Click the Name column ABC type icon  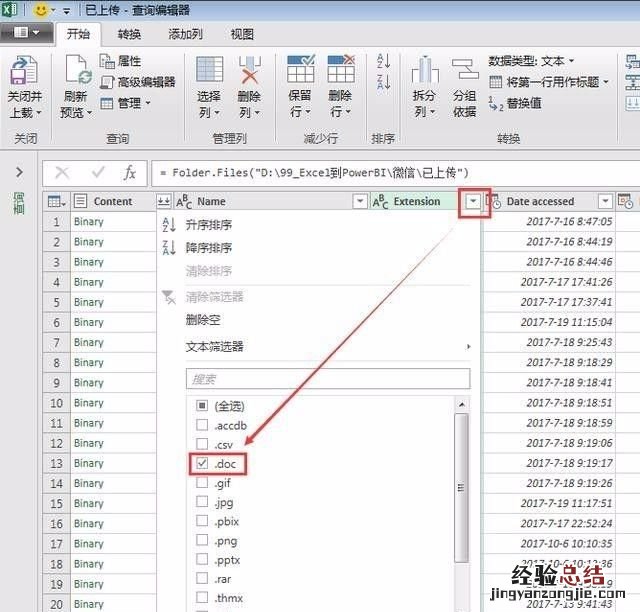click(184, 202)
